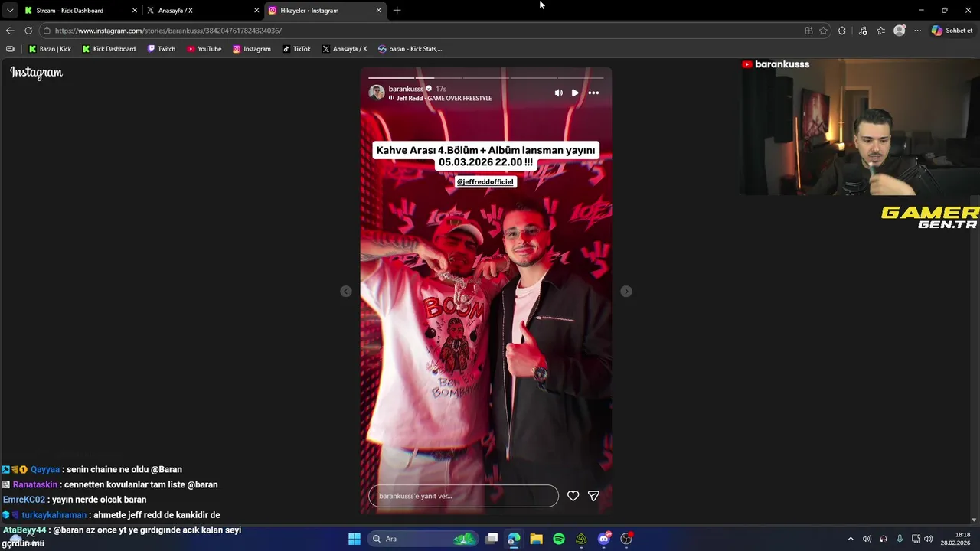Click the EmreKC02 username in chat overlay
This screenshot has height=551, width=980.
pyautogui.click(x=24, y=500)
